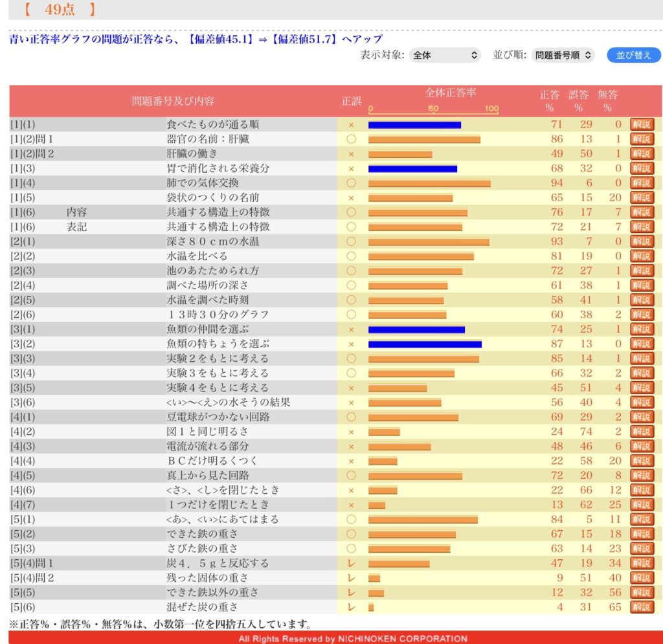The width and height of the screenshot is (663, 644).
Task: Click the 問題番号及び内容 header
Action: point(173,101)
